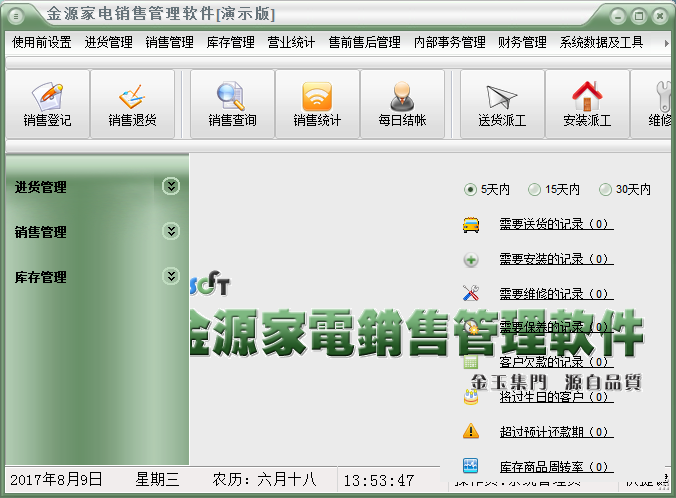This screenshot has width=676, height=498.
Task: Close the 金源家电销售管理软件 window
Action: (660, 16)
